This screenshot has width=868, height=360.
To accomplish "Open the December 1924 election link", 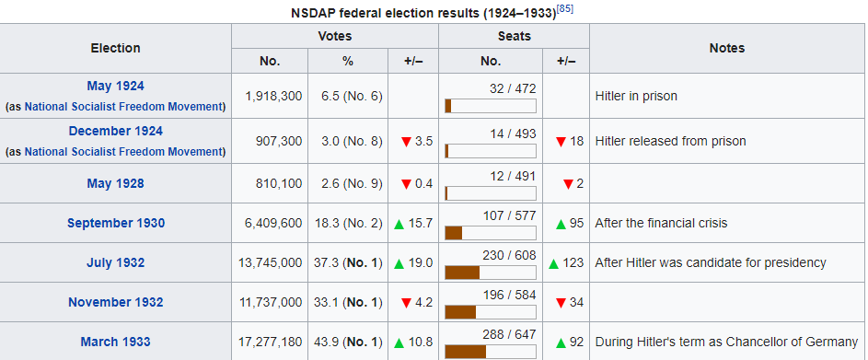I will (x=115, y=132).
